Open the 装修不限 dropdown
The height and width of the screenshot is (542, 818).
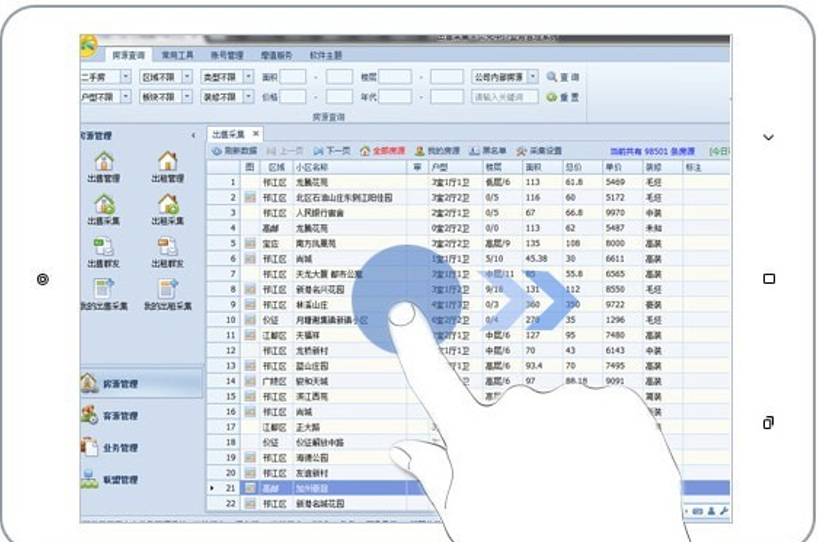[248, 97]
